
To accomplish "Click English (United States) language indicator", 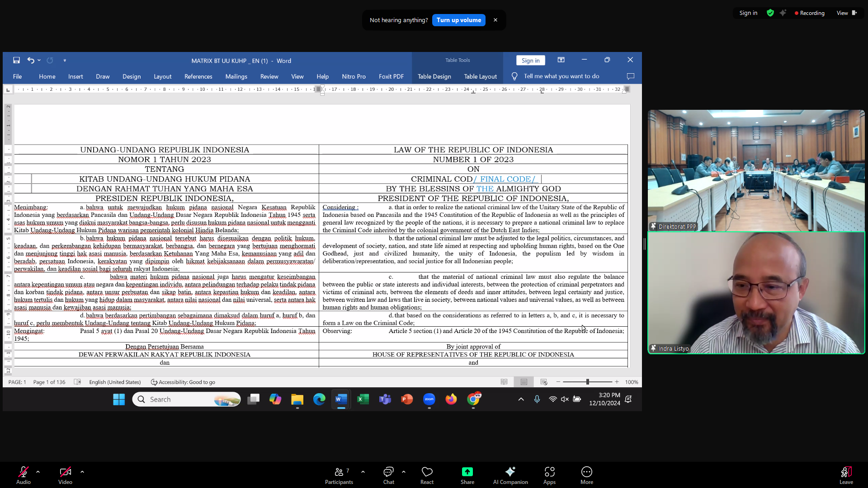I will [115, 382].
